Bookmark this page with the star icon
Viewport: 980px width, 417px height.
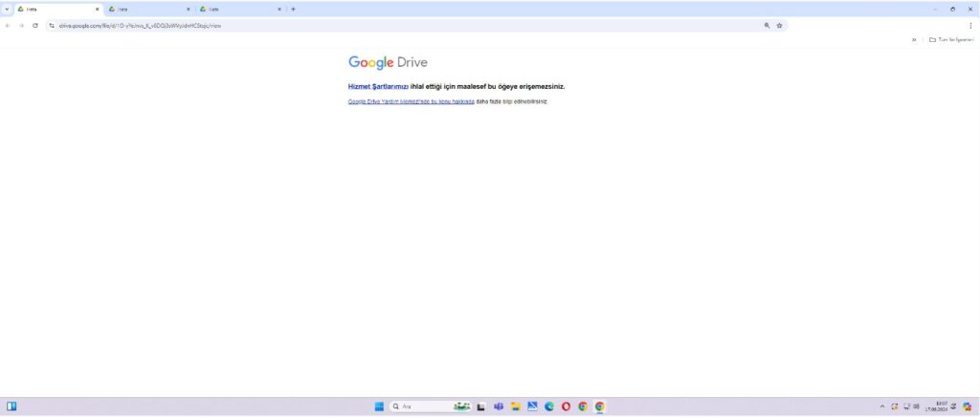tap(779, 26)
